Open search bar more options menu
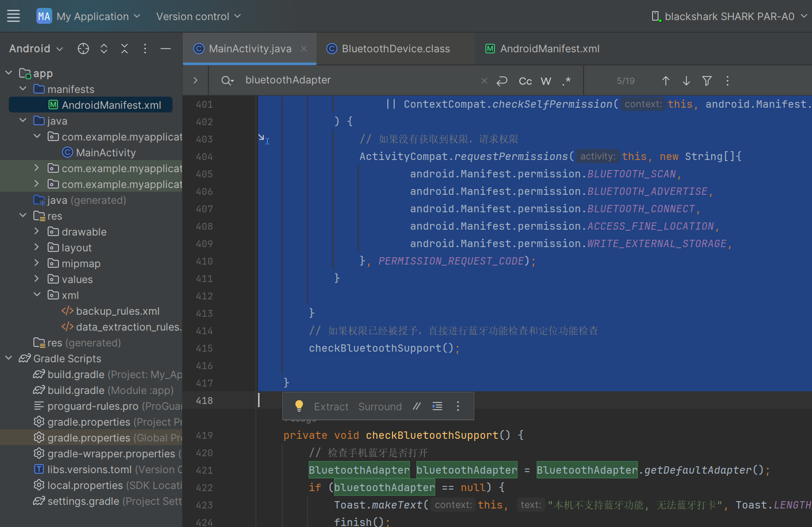 tap(728, 81)
